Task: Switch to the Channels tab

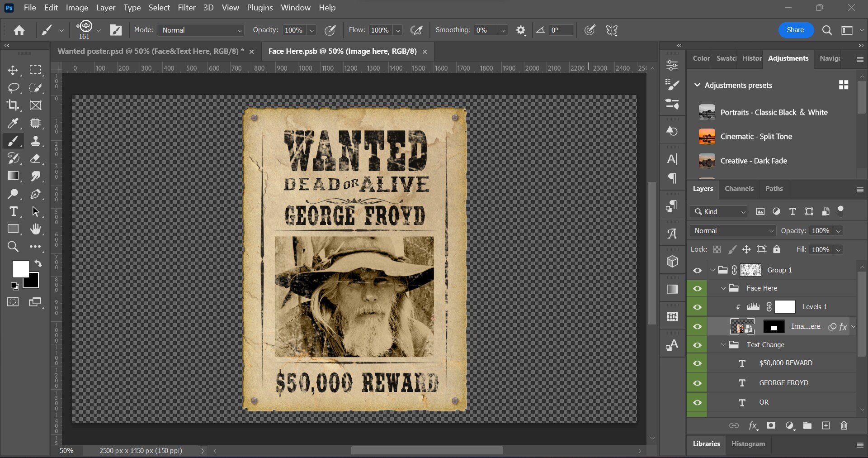Action: tap(739, 189)
